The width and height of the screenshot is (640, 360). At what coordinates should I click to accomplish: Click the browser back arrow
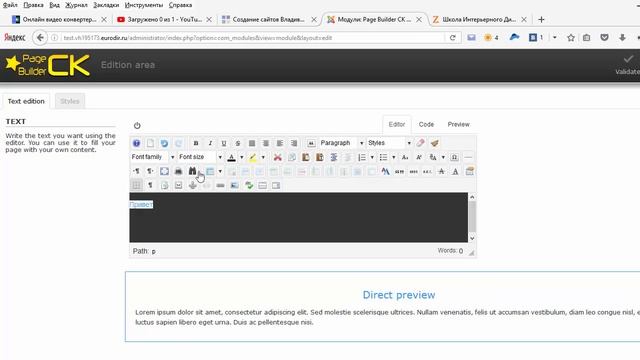pyautogui.click(x=40, y=38)
